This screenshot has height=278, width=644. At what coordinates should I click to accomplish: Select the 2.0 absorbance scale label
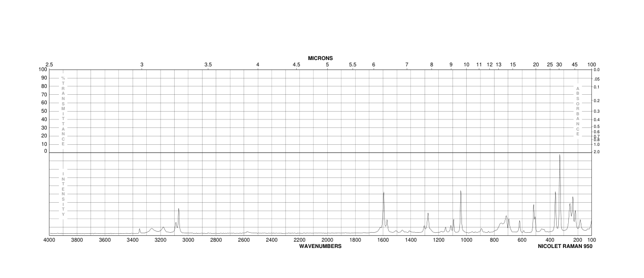coord(597,152)
